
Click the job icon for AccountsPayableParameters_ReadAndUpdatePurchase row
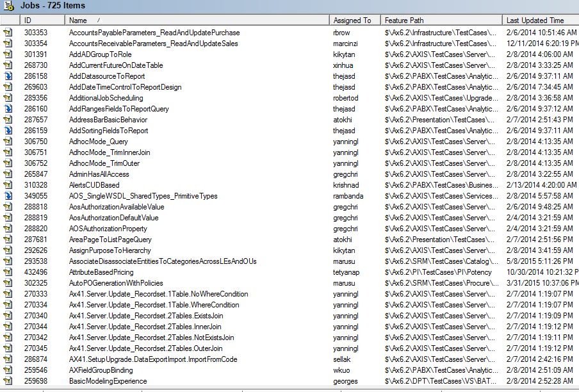point(8,33)
